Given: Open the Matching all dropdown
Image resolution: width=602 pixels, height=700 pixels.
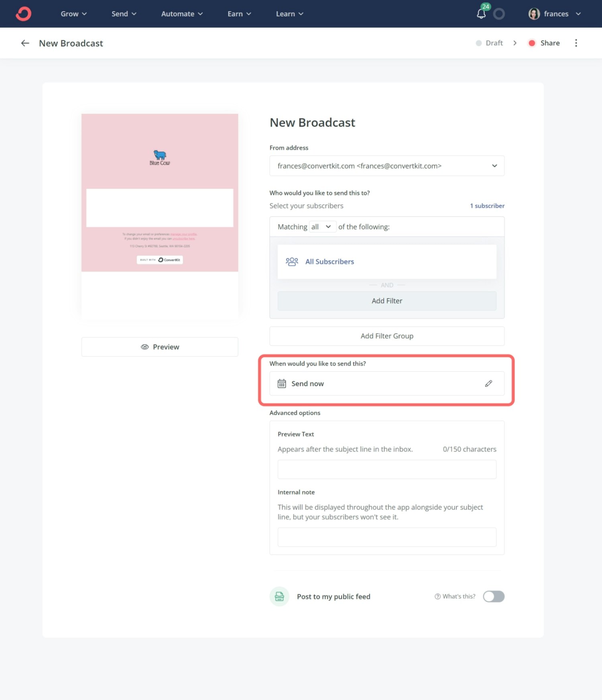Looking at the screenshot, I should coord(322,227).
